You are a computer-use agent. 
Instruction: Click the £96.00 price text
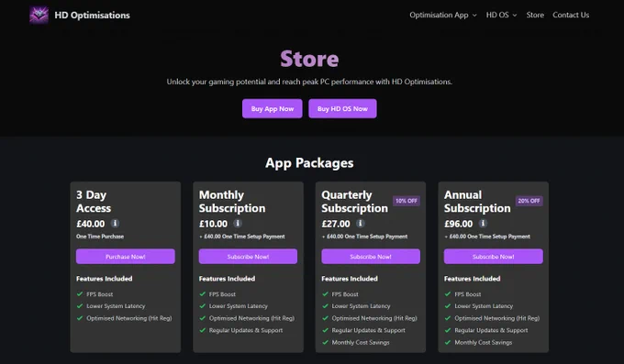coord(459,224)
